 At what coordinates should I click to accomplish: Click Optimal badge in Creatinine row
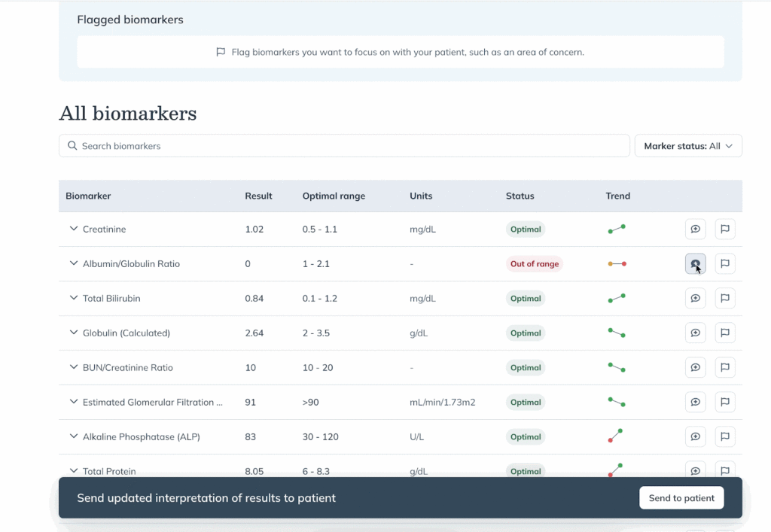525,230
